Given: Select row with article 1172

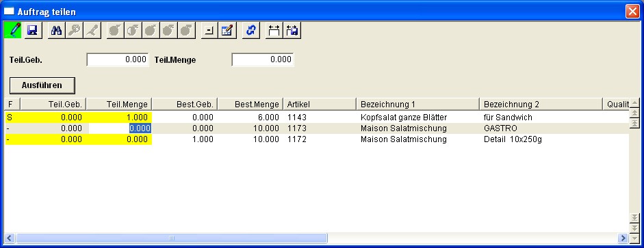Looking at the screenshot, I should [x=317, y=139].
